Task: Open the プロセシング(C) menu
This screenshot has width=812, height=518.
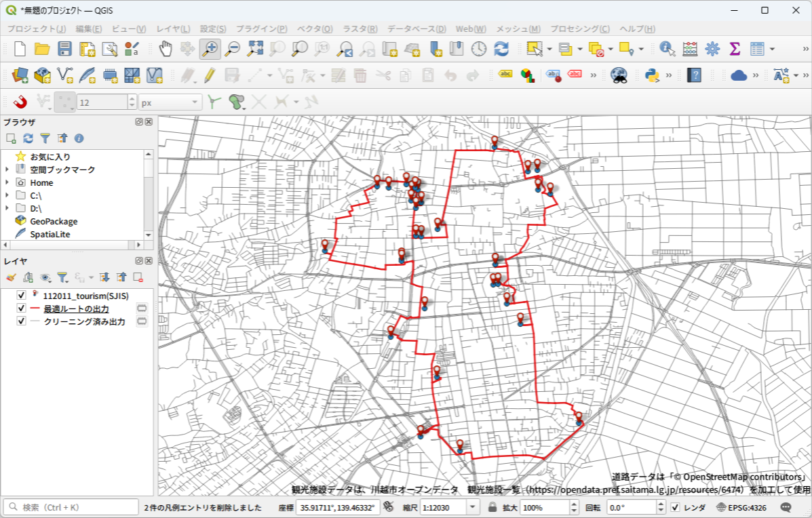Action: click(579, 29)
